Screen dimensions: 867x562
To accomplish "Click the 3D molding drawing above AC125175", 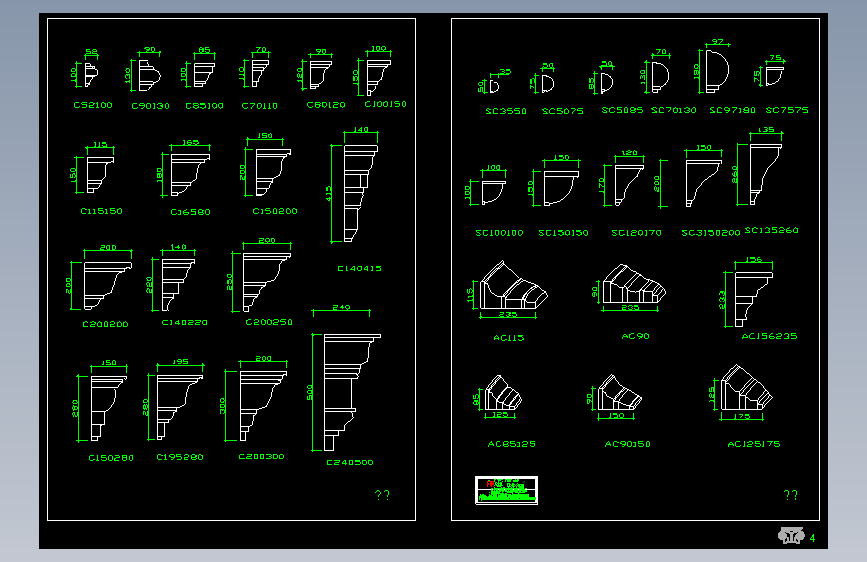I will 746,387.
